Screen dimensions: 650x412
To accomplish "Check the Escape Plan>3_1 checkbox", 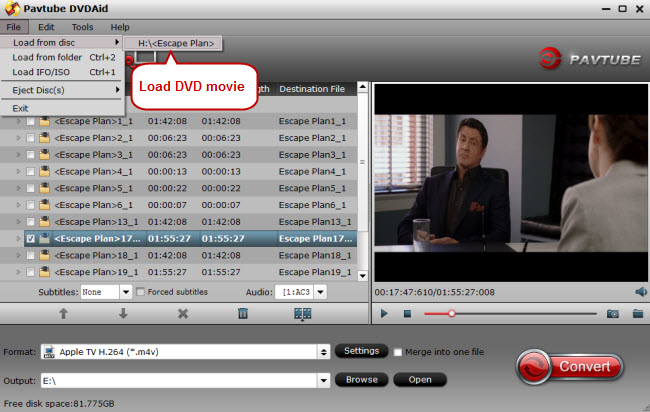I will point(30,155).
